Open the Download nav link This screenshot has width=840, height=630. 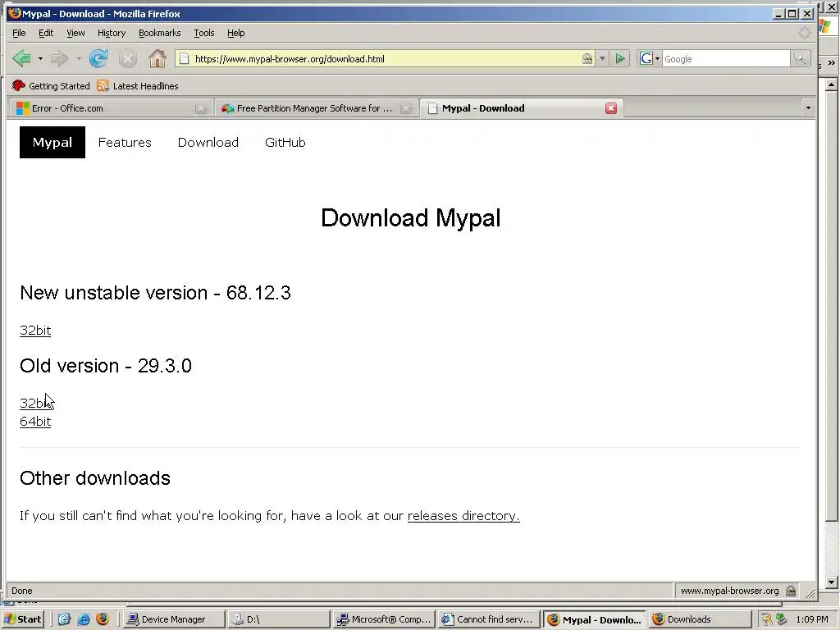tap(208, 143)
